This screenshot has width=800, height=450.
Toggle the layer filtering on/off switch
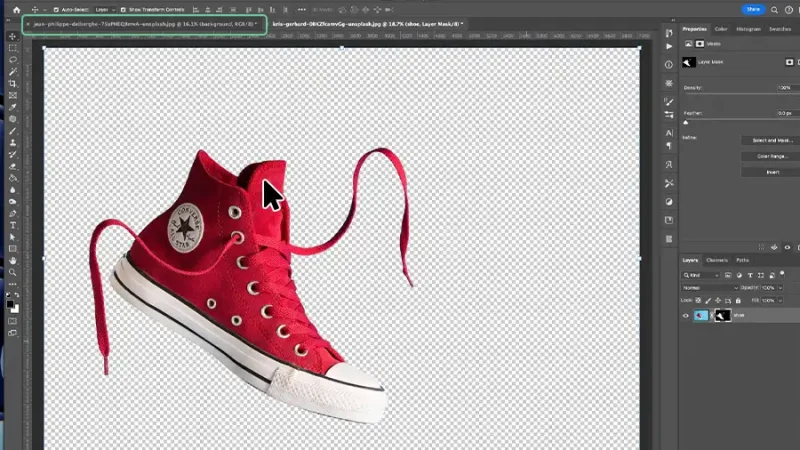pos(782,274)
